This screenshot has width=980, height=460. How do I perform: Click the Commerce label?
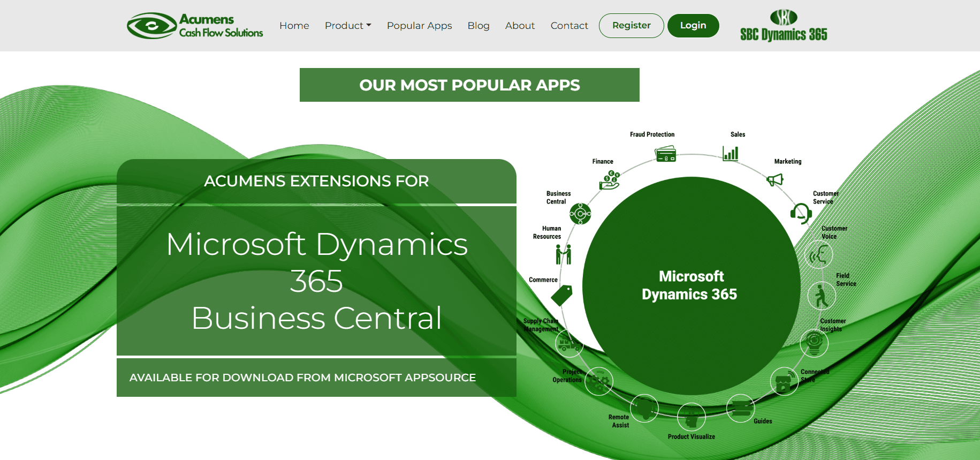click(x=543, y=280)
